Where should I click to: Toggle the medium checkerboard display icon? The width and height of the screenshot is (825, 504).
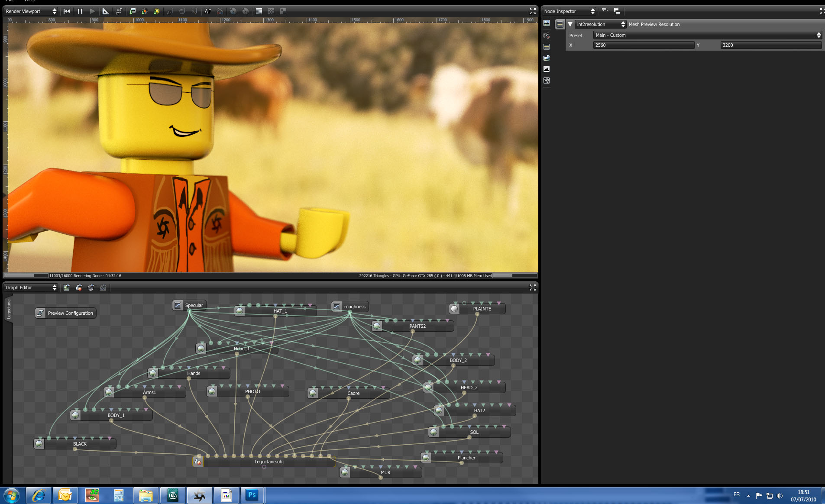coord(271,11)
